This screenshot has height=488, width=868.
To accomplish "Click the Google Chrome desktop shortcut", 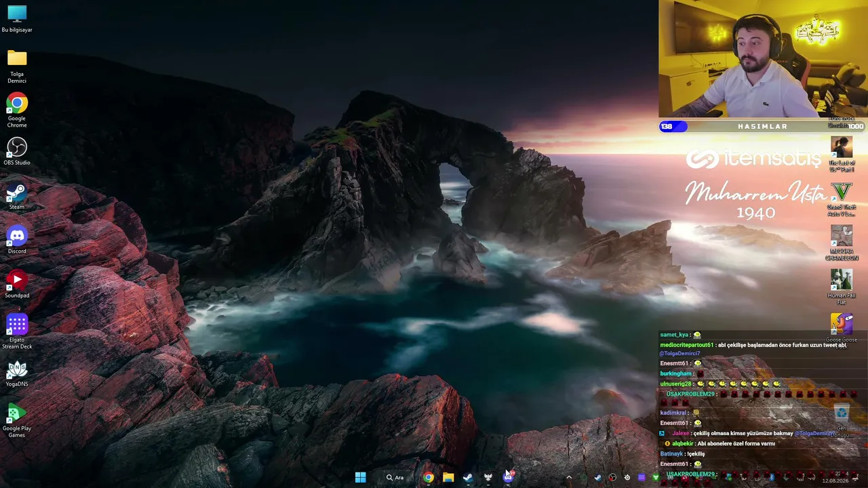I will (x=17, y=110).
